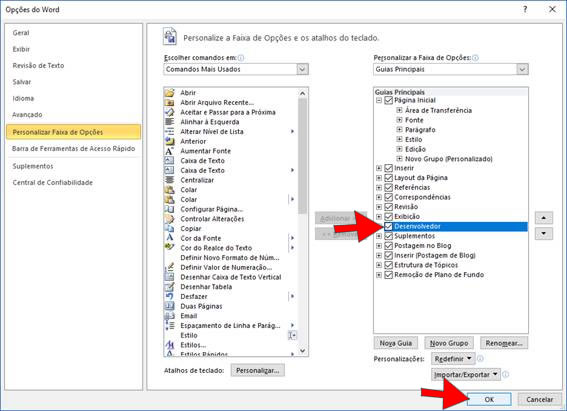Collapse the Página Inicial tree node
Viewport: 567px width, 411px height.
(379, 100)
